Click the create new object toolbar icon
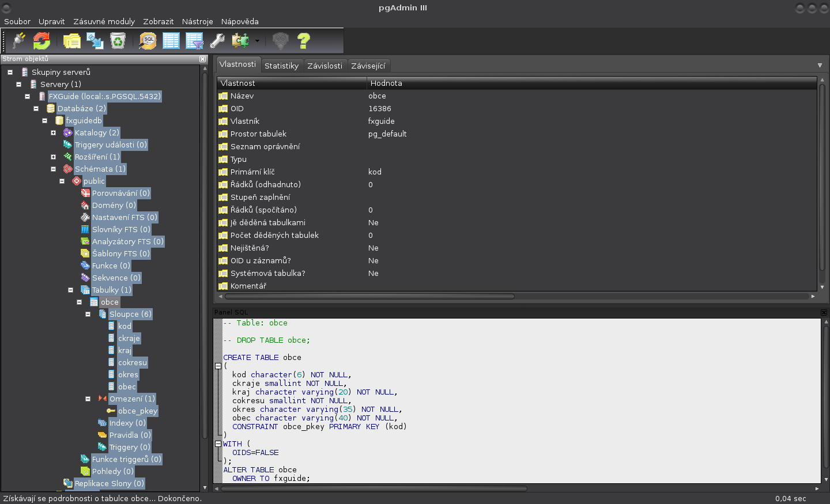Screen dimensions: 830x504 click(95, 41)
